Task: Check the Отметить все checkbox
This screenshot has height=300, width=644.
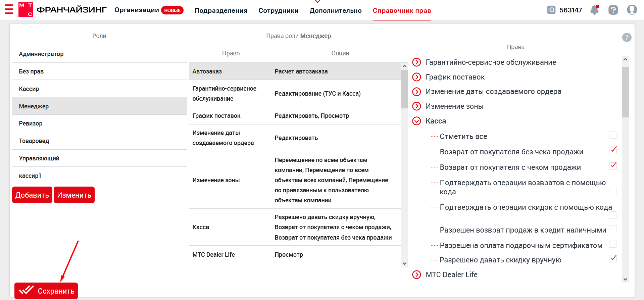Action: tap(613, 135)
